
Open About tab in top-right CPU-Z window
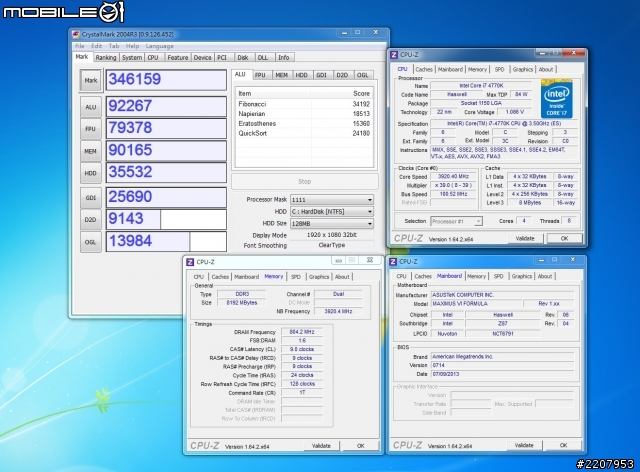tap(546, 69)
